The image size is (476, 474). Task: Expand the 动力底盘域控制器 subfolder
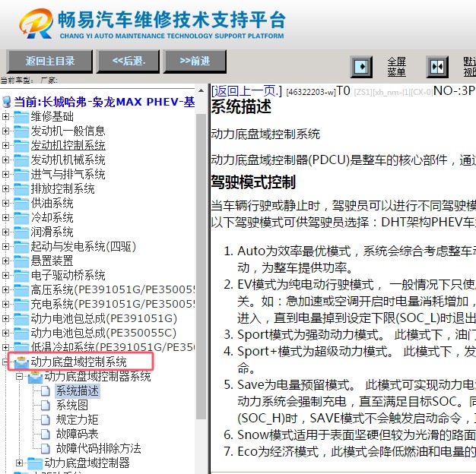click(20, 463)
